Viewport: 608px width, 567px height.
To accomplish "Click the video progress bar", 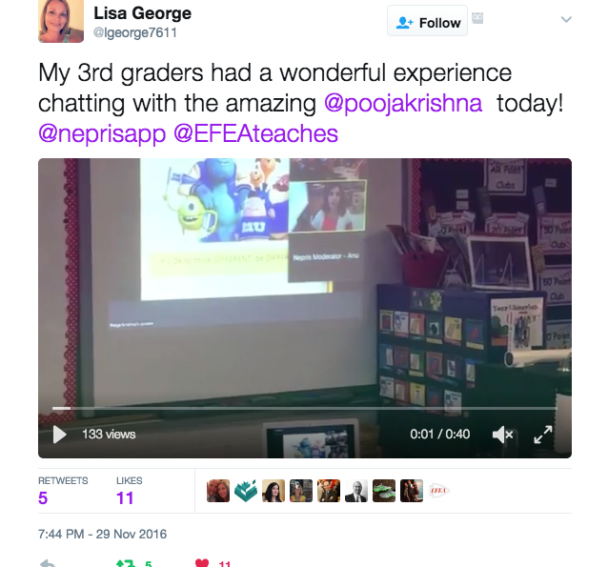I will 304,408.
